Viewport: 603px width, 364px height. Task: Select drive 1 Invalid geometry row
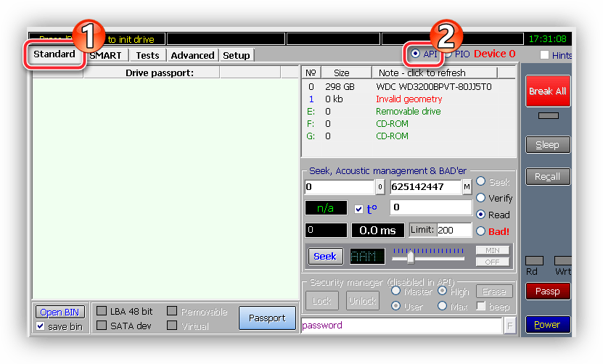point(409,99)
